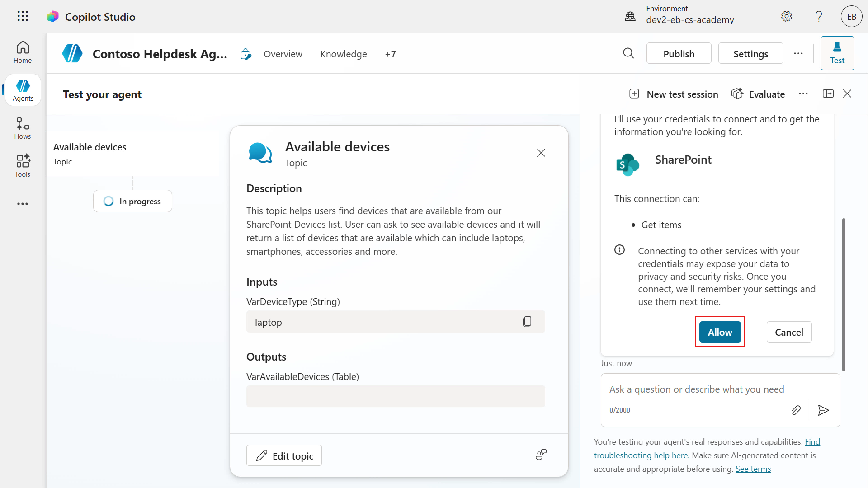The image size is (868, 488).
Task: Copy the laptop input value
Action: [527, 322]
